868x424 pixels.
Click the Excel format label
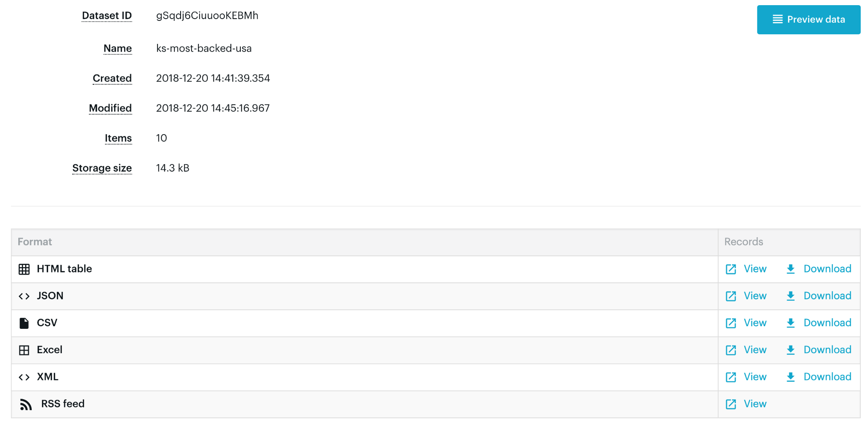[x=49, y=350]
